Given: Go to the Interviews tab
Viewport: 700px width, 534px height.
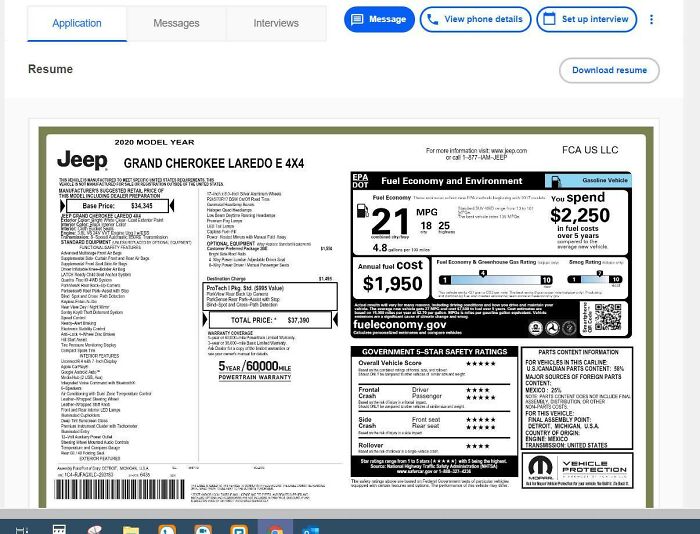Looking at the screenshot, I should 276,23.
